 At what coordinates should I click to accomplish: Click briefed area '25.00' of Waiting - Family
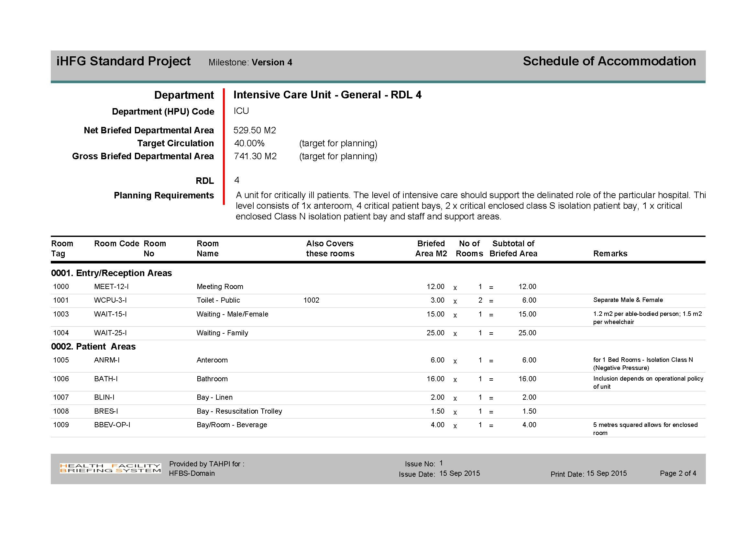tap(435, 333)
